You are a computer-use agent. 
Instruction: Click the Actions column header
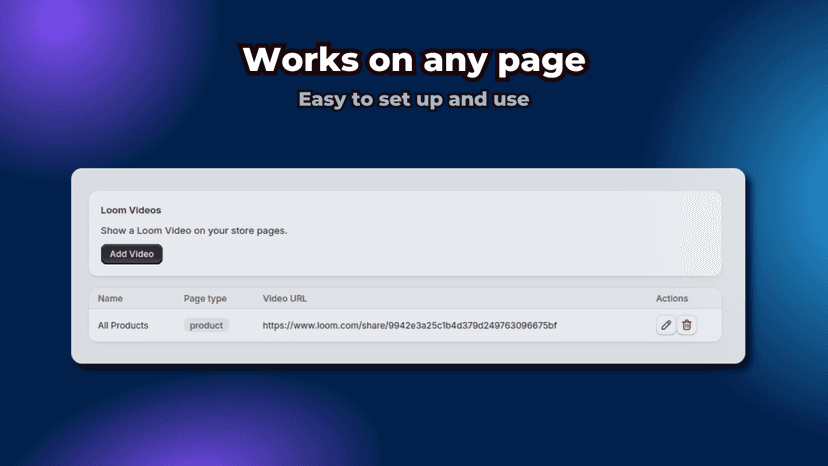click(x=672, y=299)
